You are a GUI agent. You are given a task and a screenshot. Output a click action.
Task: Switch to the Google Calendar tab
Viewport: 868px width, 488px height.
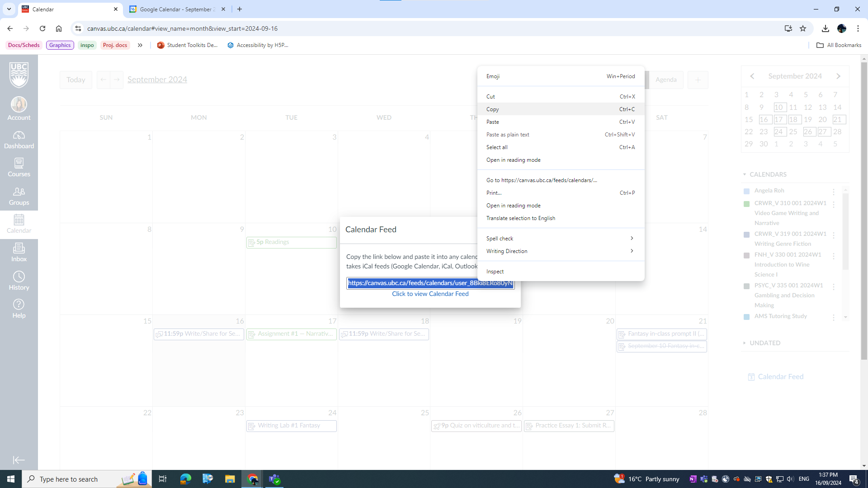pos(177,9)
